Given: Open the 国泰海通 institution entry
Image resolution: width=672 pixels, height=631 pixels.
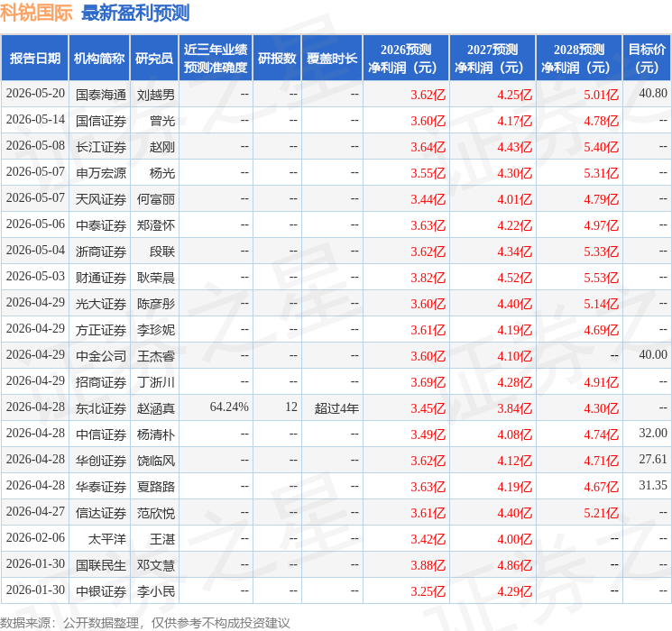Looking at the screenshot, I should [x=101, y=95].
